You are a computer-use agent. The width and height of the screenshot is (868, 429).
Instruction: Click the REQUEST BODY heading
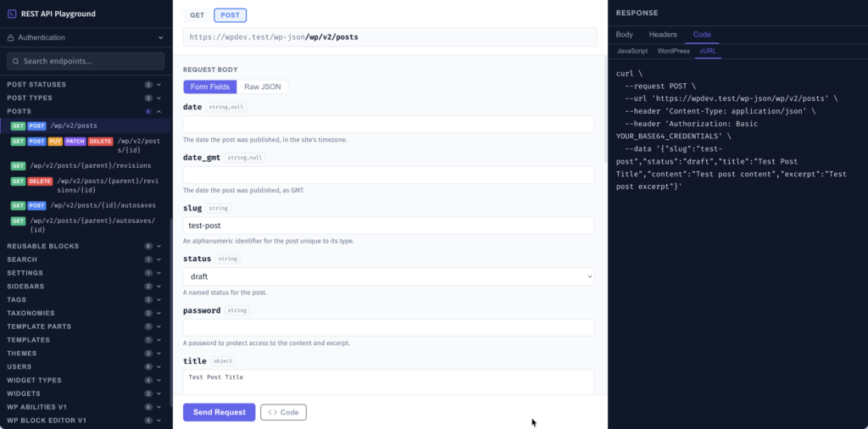pos(210,70)
